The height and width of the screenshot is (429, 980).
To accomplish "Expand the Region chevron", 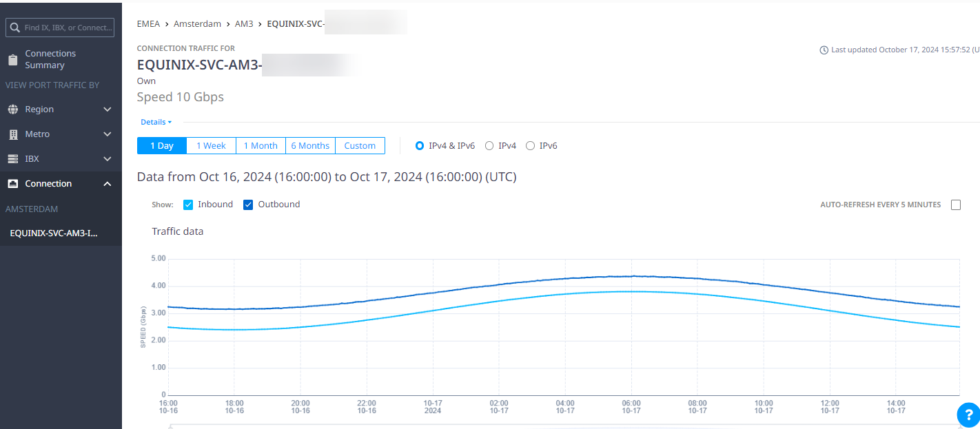I will [108, 109].
